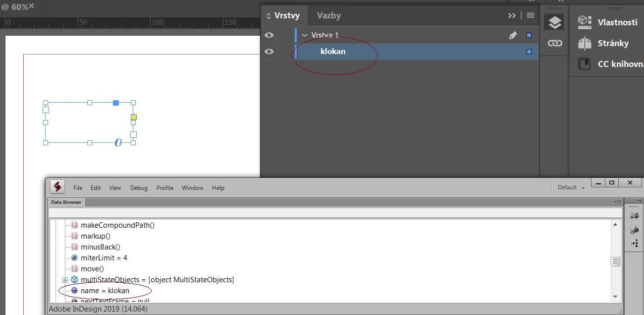Select the klokan row in Layers panel
The image size is (644, 315).
tap(400, 51)
